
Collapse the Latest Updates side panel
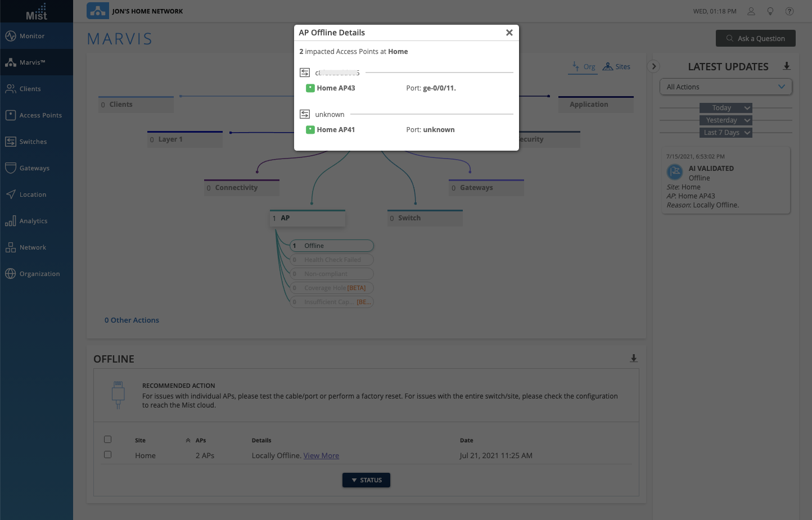653,66
